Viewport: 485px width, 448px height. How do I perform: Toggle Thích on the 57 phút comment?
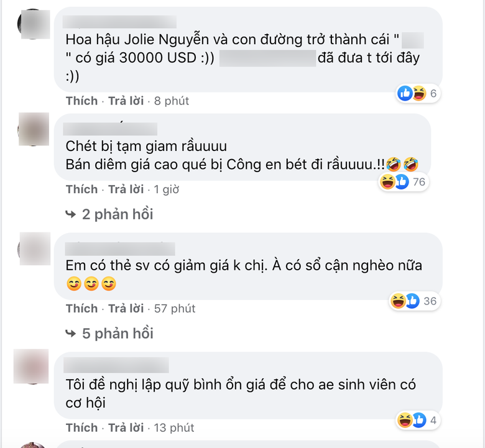click(81, 309)
